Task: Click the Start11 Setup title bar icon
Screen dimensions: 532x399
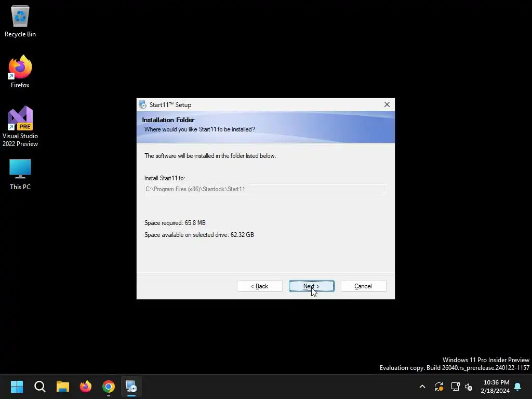Action: click(x=142, y=105)
